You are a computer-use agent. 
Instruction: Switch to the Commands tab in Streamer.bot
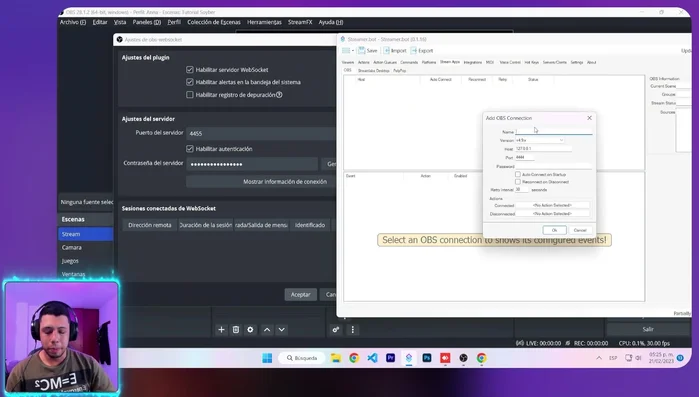click(x=409, y=62)
